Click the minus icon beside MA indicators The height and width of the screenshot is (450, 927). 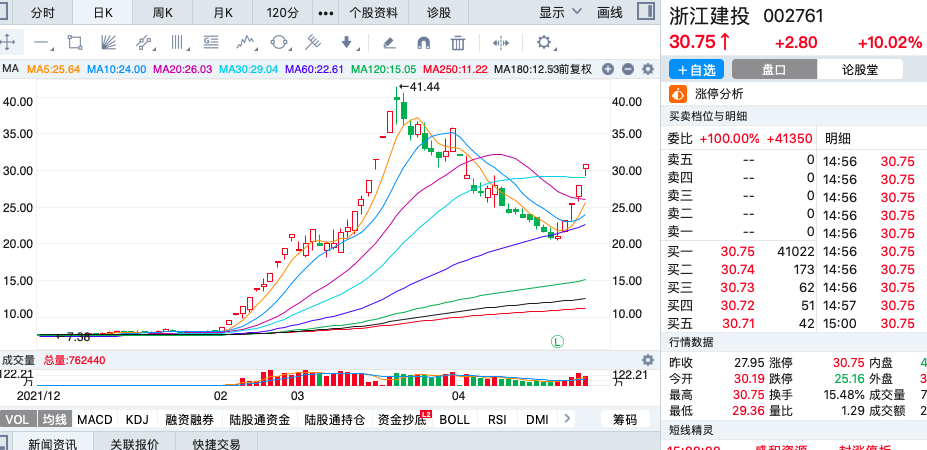tap(627, 69)
